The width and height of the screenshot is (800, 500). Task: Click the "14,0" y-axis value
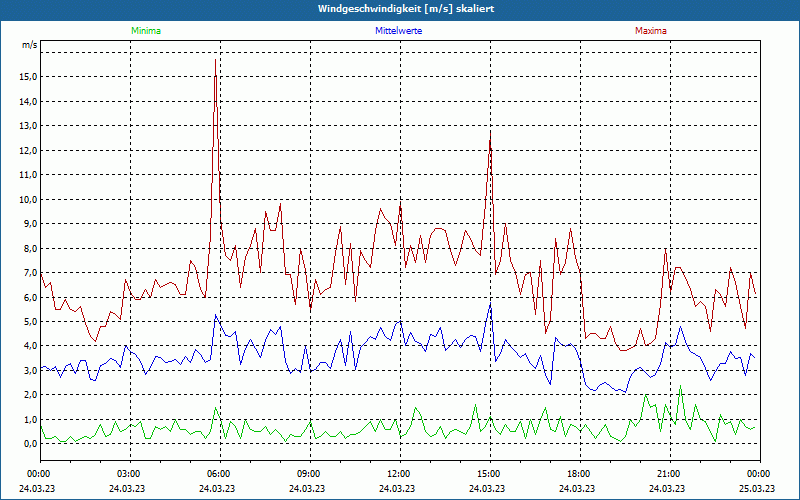(29, 102)
